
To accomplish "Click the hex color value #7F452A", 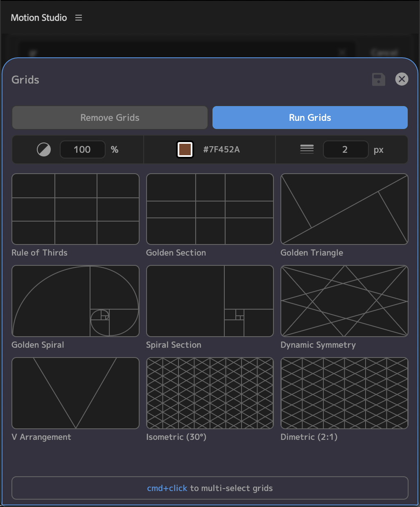I will pos(221,149).
